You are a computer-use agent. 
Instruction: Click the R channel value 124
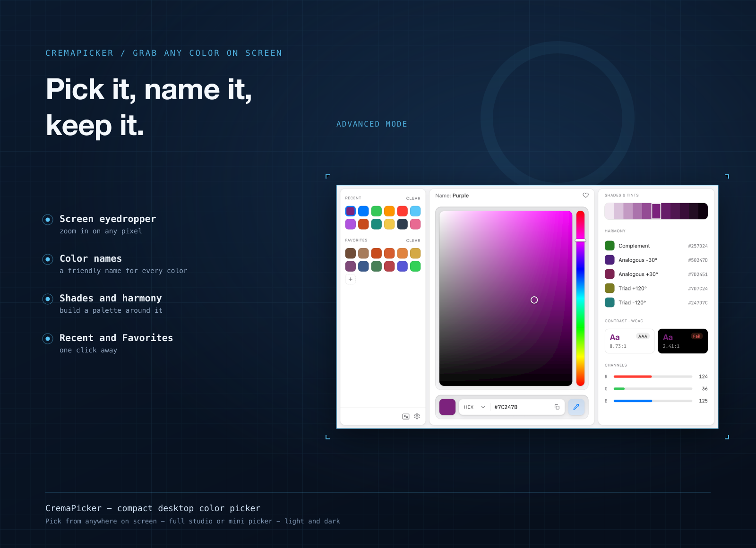tap(703, 377)
